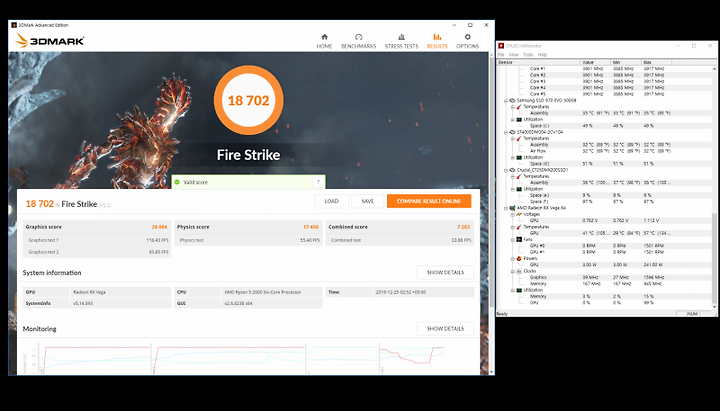Collapse the ST4000DM004-2CV104 tree node
This screenshot has width=720, height=411.
(x=506, y=132)
